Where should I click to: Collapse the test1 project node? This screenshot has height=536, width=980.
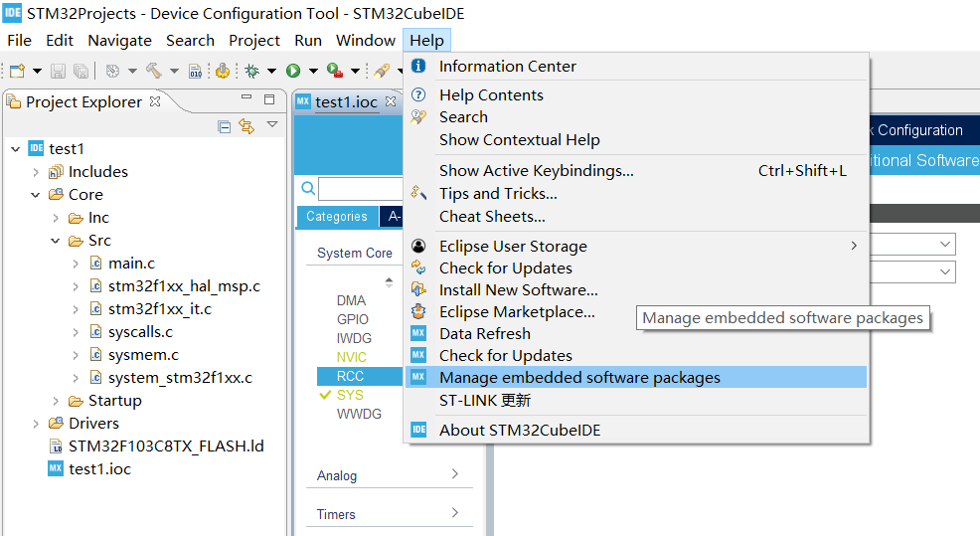pyautogui.click(x=16, y=149)
